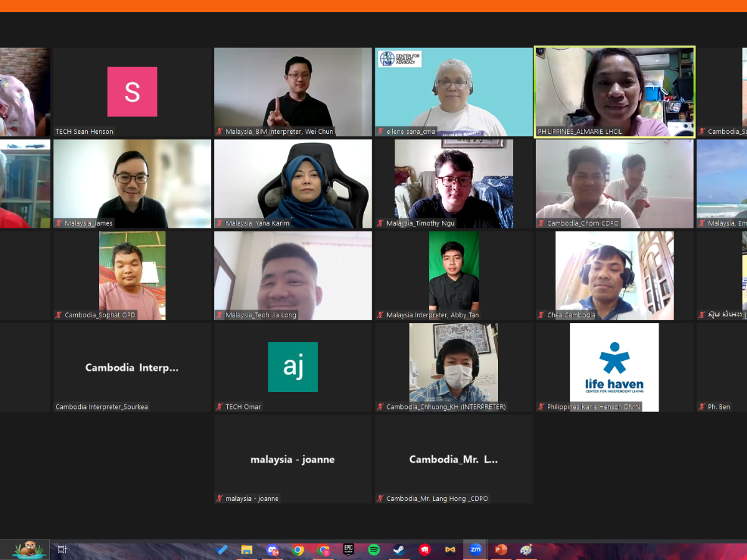Viewport: 747px width, 560px height.
Task: Switch to the Zoom taskbar icon
Action: tap(476, 550)
